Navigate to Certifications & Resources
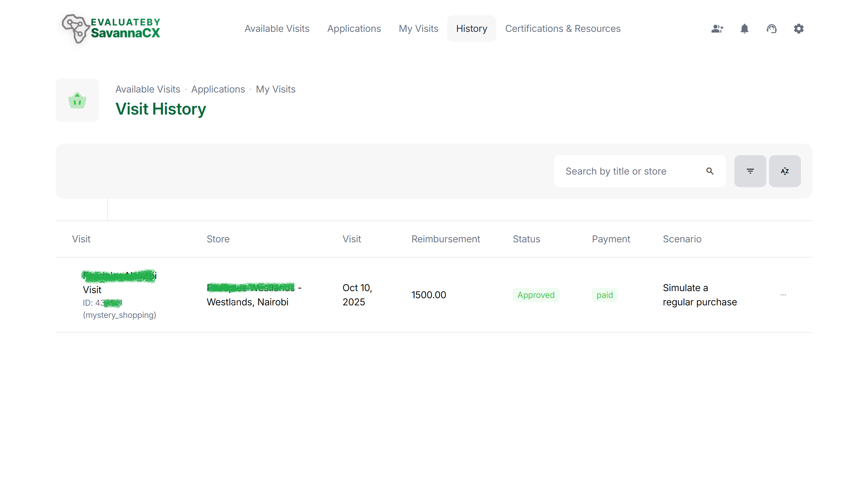This screenshot has width=868, height=488. click(563, 28)
